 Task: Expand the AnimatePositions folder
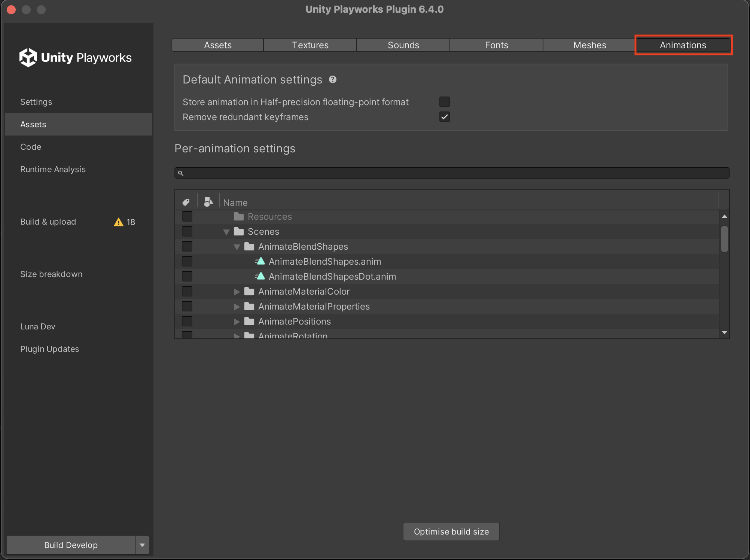click(x=237, y=322)
